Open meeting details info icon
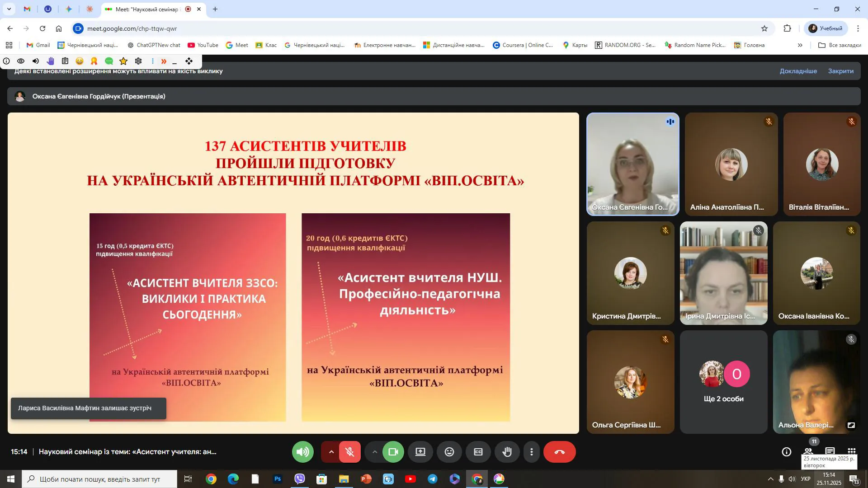Image resolution: width=868 pixels, height=488 pixels. click(x=786, y=452)
